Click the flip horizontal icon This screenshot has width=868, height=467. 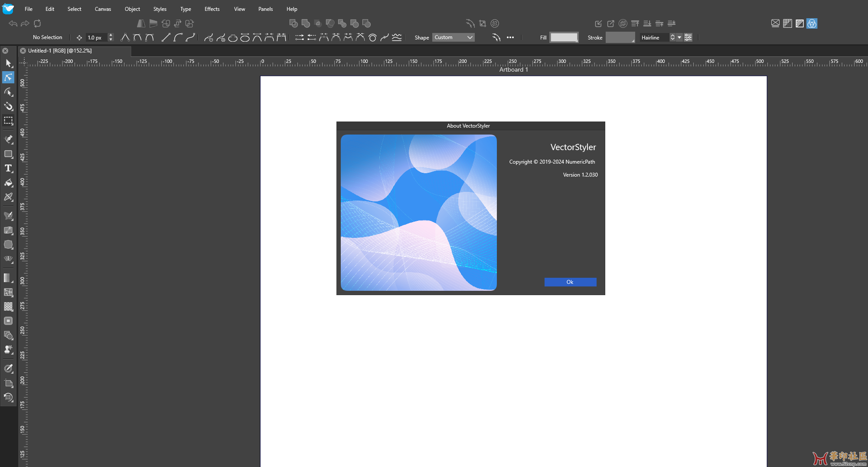tap(141, 23)
